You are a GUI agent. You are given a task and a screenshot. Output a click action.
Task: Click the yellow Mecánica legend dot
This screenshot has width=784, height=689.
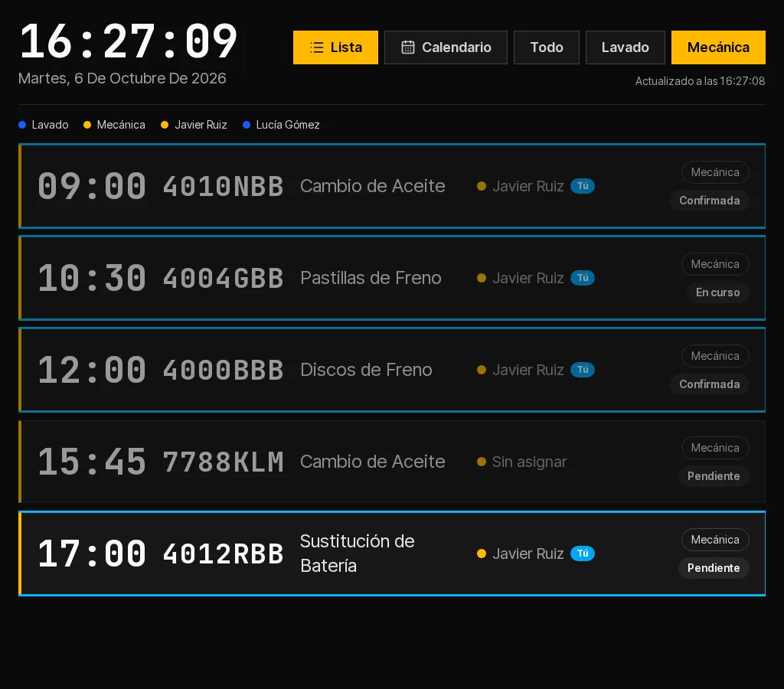[87, 125]
